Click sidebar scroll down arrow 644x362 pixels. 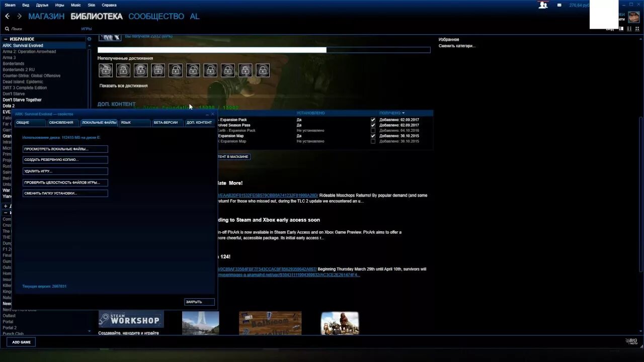[90, 331]
